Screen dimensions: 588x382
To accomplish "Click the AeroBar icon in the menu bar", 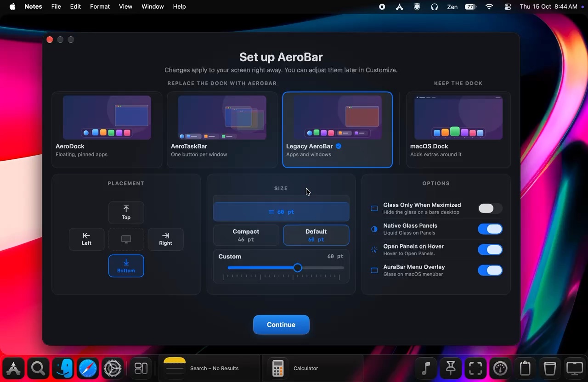I will [400, 6].
